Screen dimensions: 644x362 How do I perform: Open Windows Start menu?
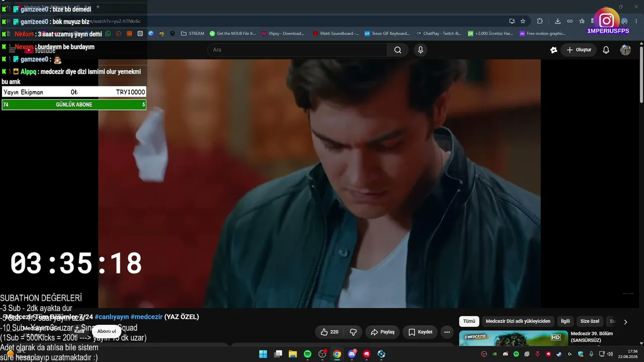pos(263,354)
